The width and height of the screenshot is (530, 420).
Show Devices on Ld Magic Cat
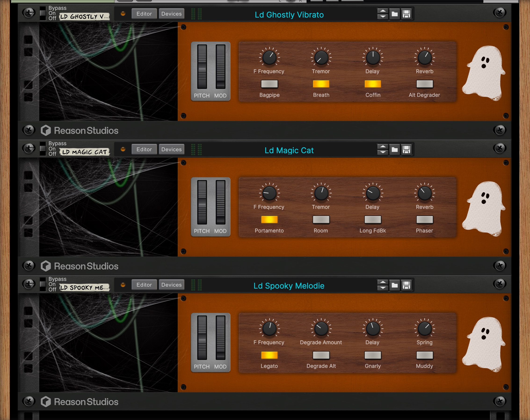172,149
